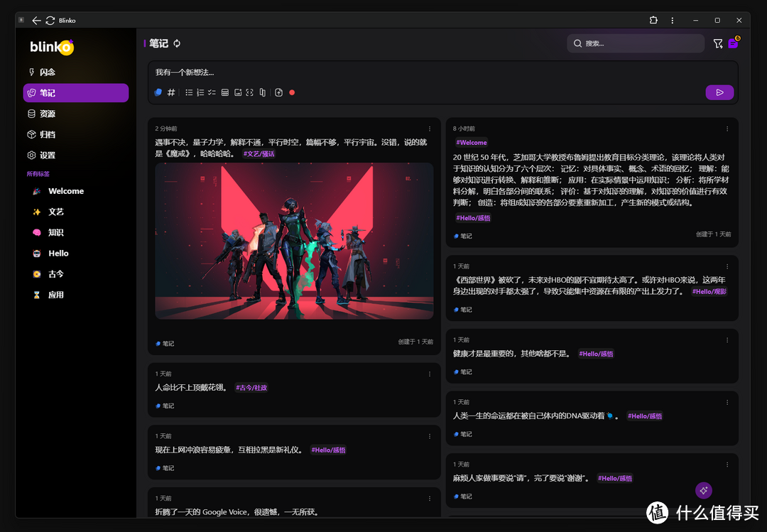The image size is (767, 532).
Task: Click the #Hello/观影 tag link
Action: tap(709, 291)
